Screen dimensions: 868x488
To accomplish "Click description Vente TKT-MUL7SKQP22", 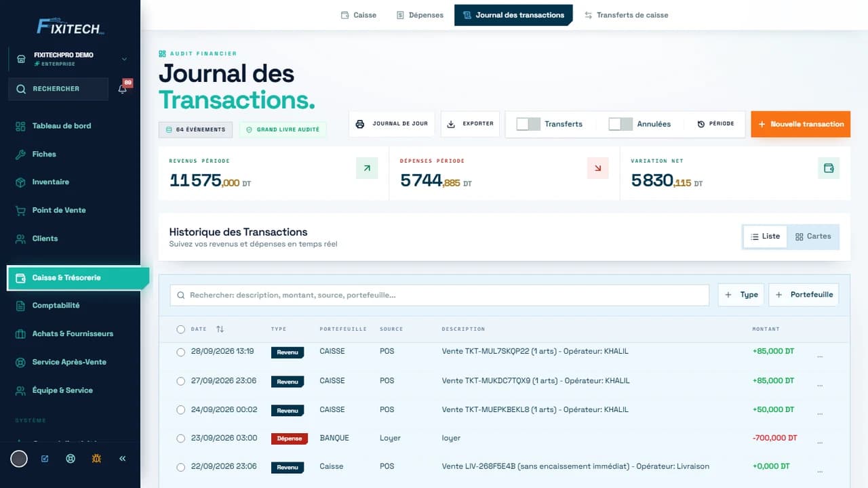I will click(x=536, y=352).
